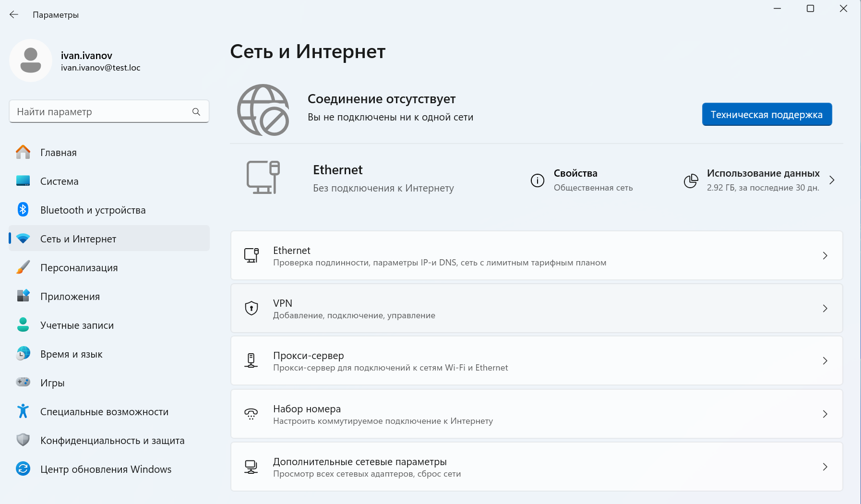Click the user profile avatar

click(31, 60)
